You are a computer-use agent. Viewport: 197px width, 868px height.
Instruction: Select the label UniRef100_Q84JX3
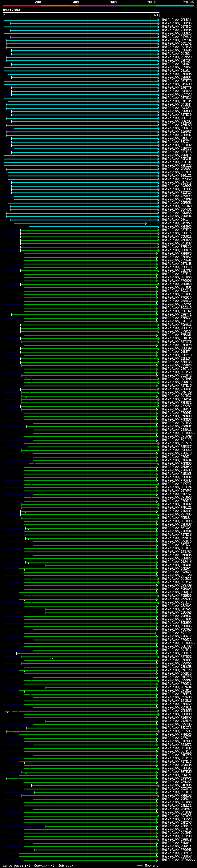177,782
